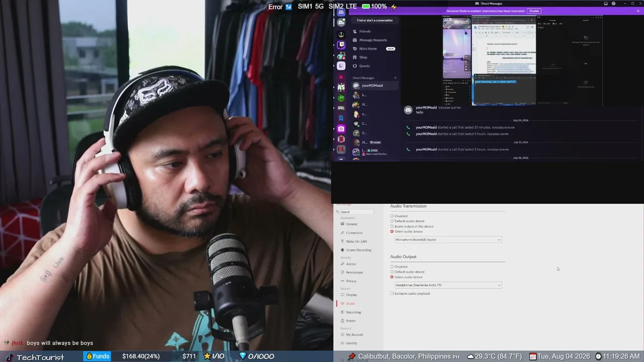Viewport: 644px width, 362px height.
Task: Choose 'Select audio device' under Audio Output
Action: point(392,277)
